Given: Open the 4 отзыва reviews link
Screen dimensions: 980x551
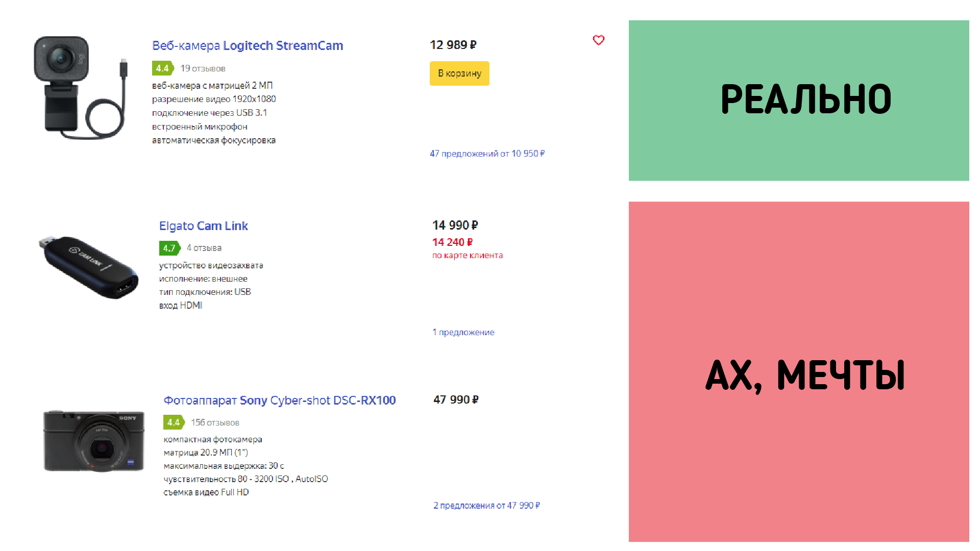Looking at the screenshot, I should (204, 248).
